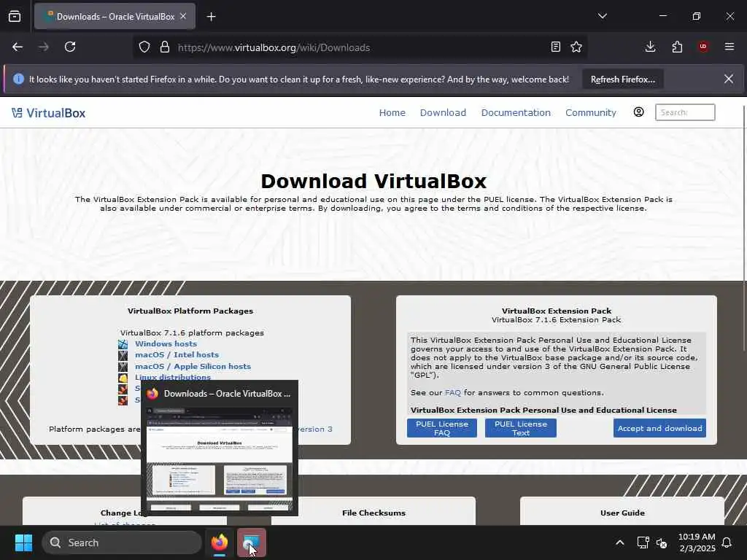
Task: Bookmark this page with star icon
Action: tap(576, 47)
